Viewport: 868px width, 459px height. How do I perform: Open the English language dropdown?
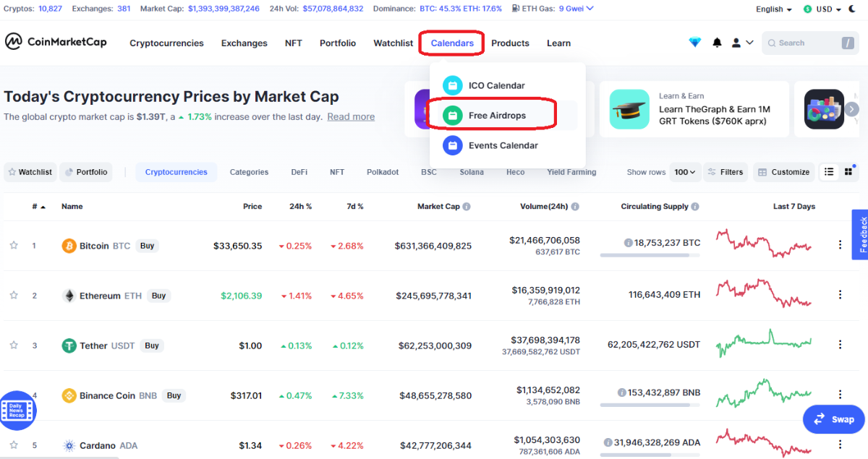[x=774, y=9]
